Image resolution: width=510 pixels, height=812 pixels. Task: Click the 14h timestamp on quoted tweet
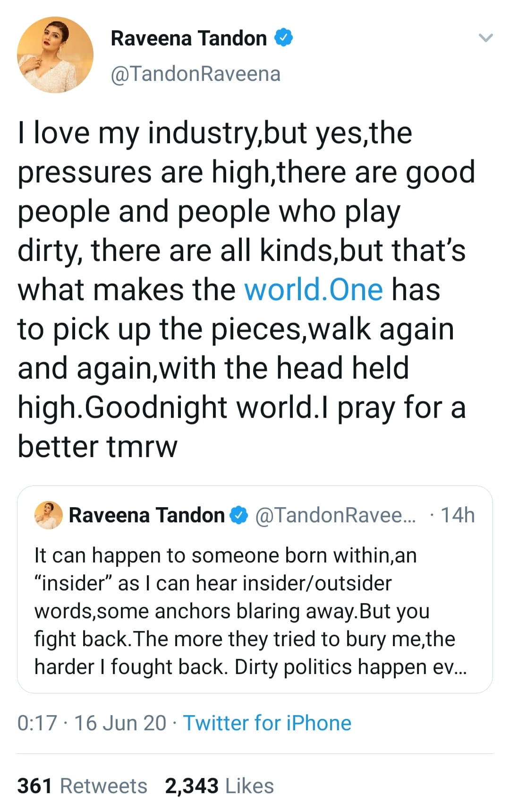tap(457, 515)
